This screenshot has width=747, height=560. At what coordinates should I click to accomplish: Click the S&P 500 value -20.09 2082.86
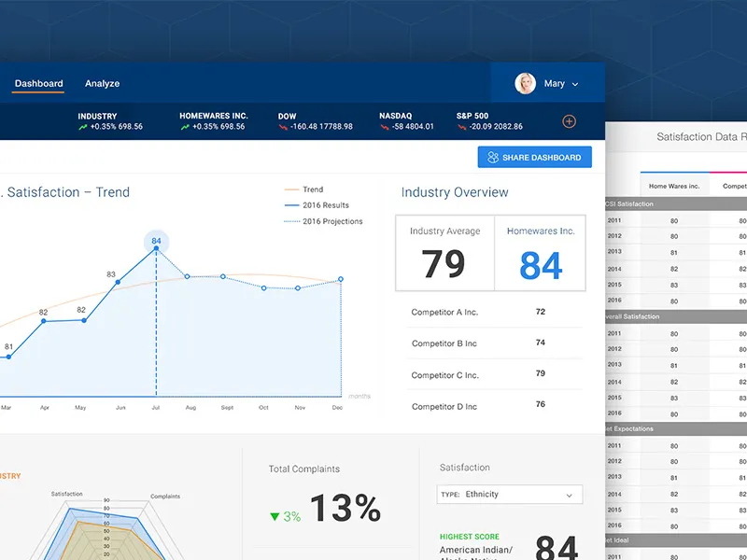coord(496,127)
